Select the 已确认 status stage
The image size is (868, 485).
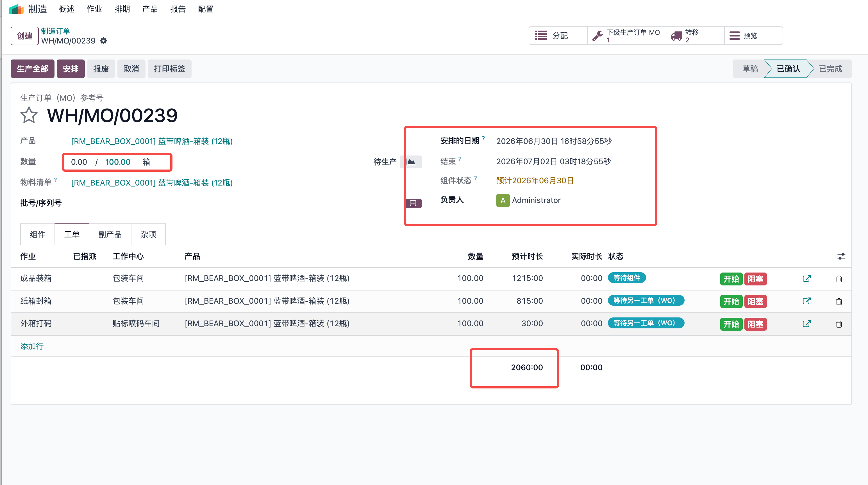[x=788, y=69]
